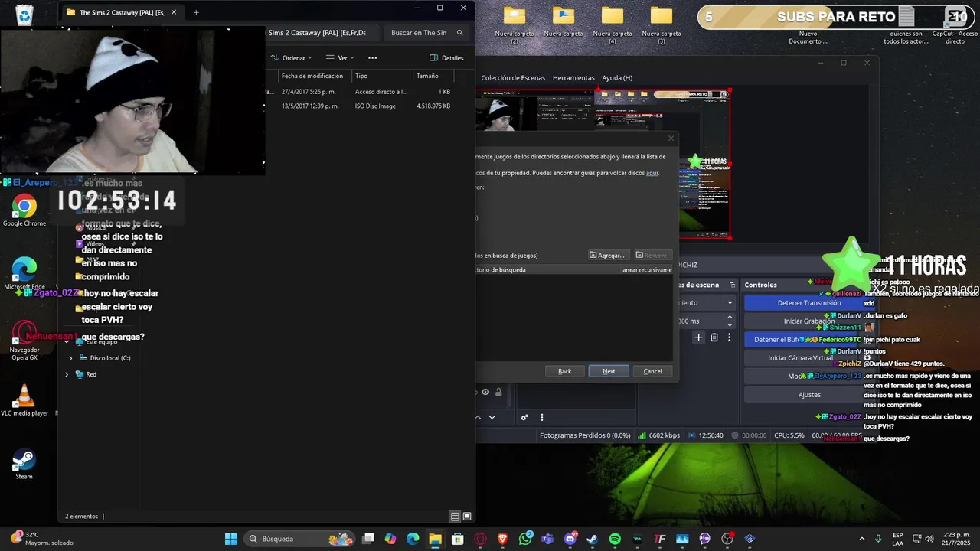Open the 'Nueva carpeta (4)' desktop folder
Viewport: 980px width, 551px height.
click(612, 25)
